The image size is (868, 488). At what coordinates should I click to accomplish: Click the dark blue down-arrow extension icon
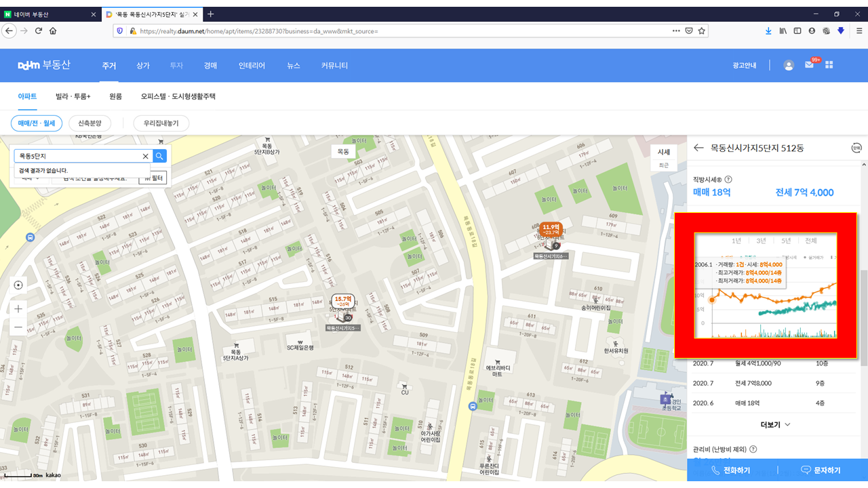pos(841,30)
